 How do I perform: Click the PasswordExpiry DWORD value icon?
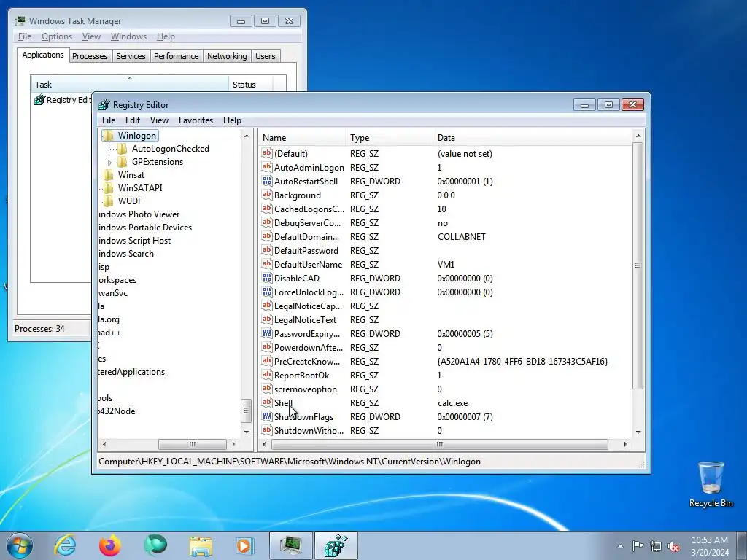[x=267, y=333]
